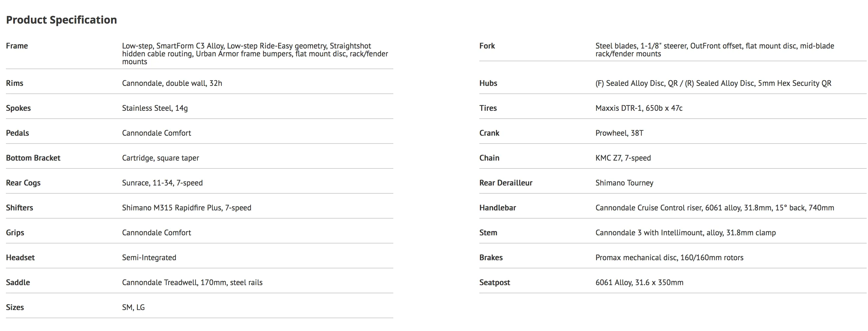Click the Cartridge, square taper text

click(160, 158)
